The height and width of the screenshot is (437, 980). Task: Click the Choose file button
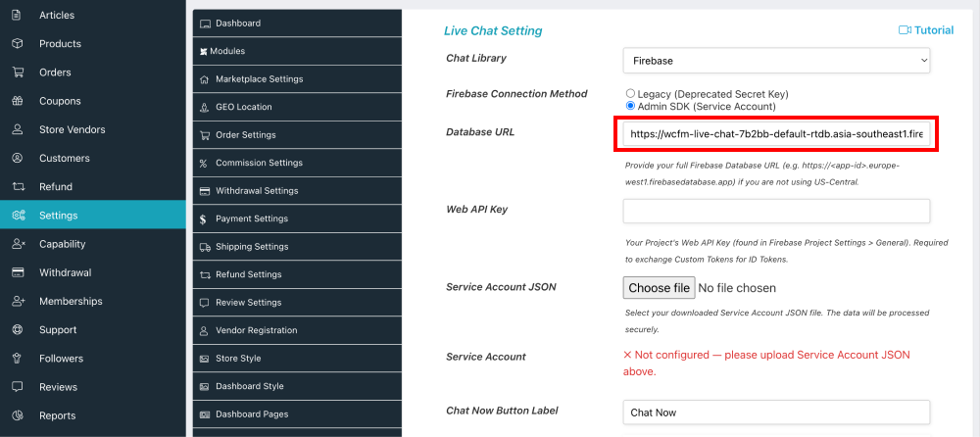tap(660, 288)
